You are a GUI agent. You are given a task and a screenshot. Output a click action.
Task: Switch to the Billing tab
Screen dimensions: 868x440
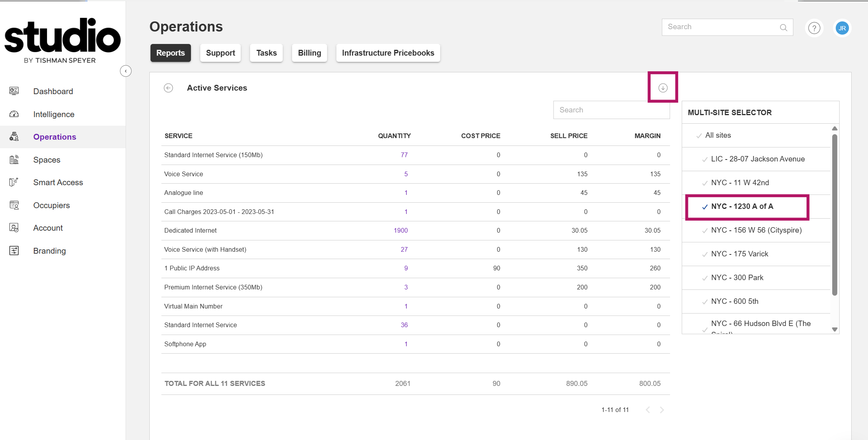pyautogui.click(x=309, y=53)
